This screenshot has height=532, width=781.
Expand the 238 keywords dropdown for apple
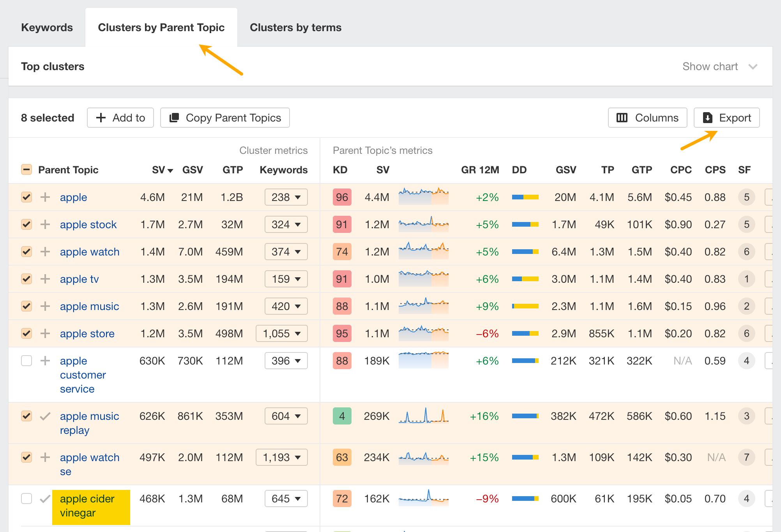286,197
